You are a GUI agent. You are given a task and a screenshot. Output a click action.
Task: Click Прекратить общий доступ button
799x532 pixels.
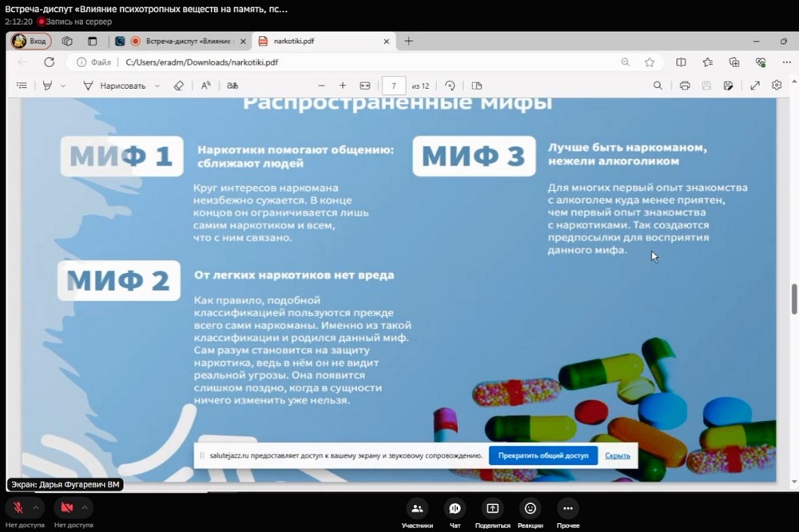543,455
